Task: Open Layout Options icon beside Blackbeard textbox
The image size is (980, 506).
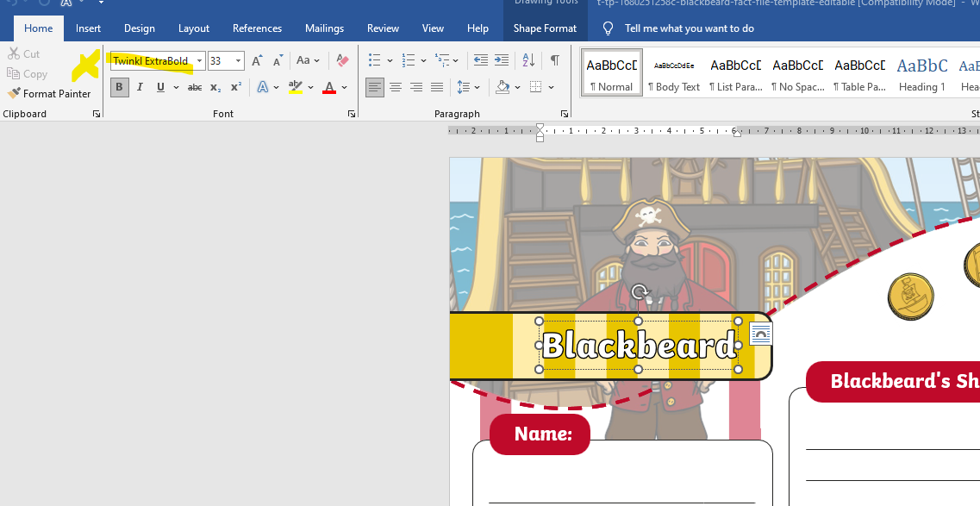Action: click(760, 334)
